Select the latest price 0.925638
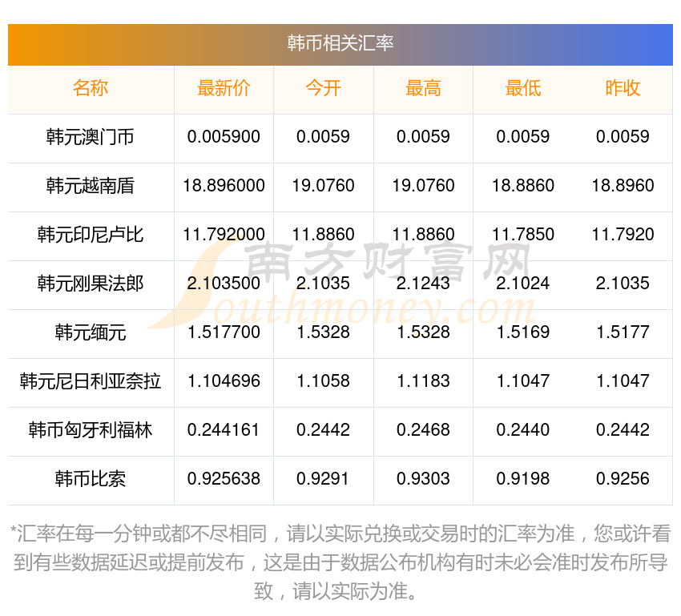 point(224,479)
